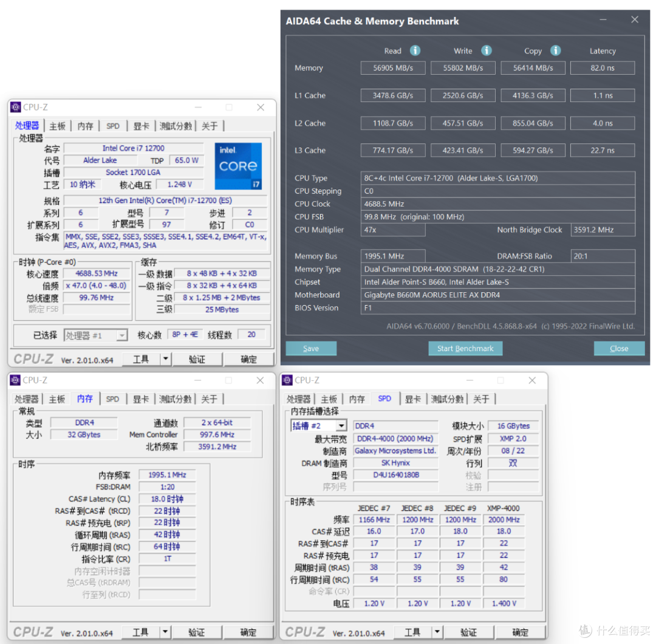Viewport: 656px width, 644px height.
Task: Click manufacturer Galaxy Microsystems Ltd.
Action: point(395,451)
